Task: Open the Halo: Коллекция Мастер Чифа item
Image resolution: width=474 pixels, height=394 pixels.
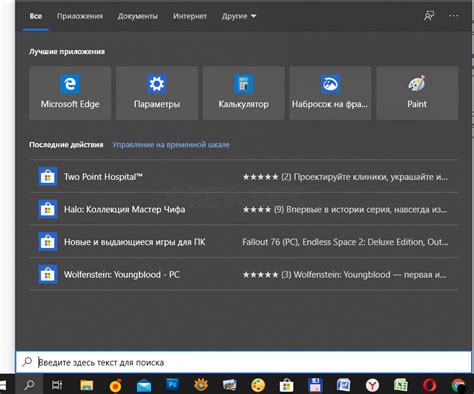Action: click(x=244, y=209)
